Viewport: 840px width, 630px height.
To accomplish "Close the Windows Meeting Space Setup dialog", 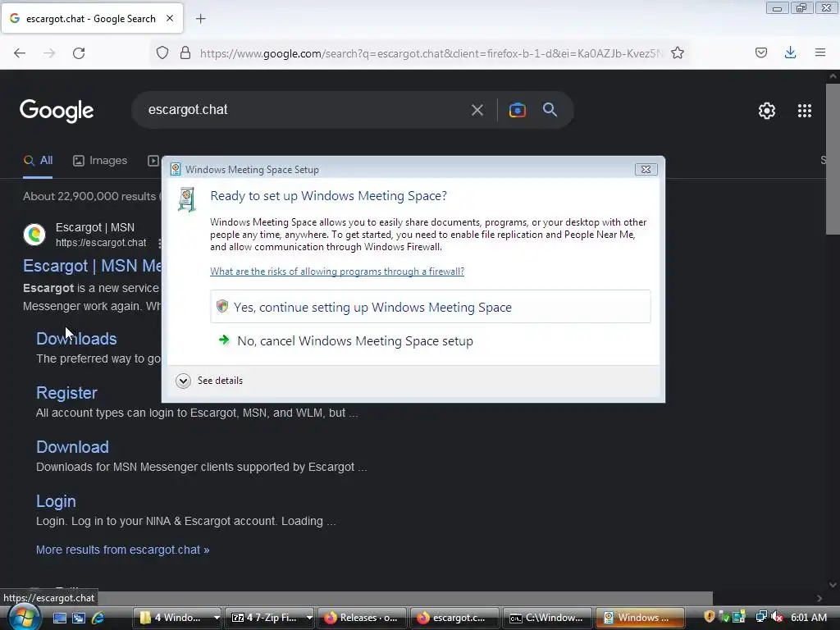I will 646,169.
